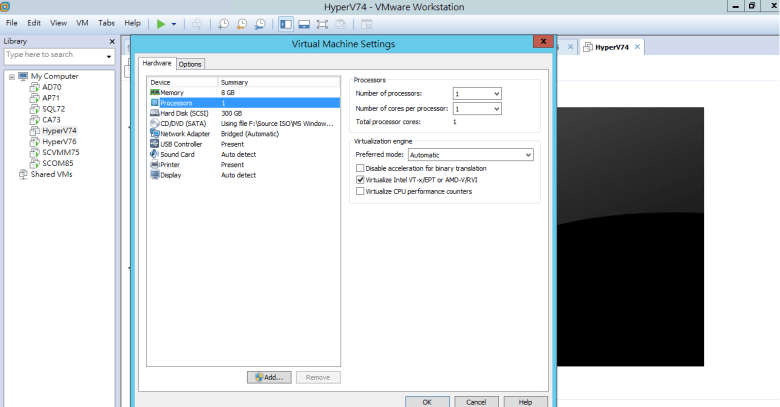
Task: Click the revert to snapshot icon
Action: 241,23
